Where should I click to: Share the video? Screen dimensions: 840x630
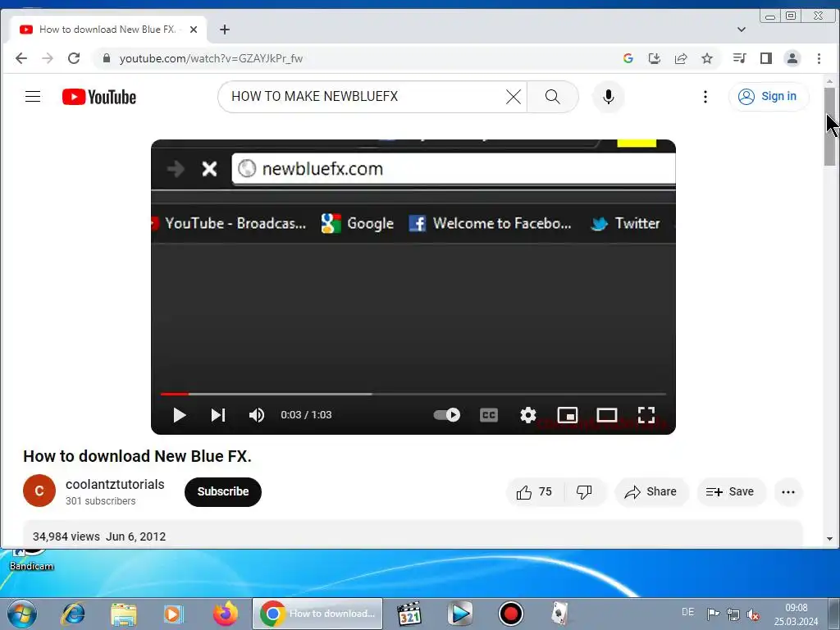tap(651, 492)
